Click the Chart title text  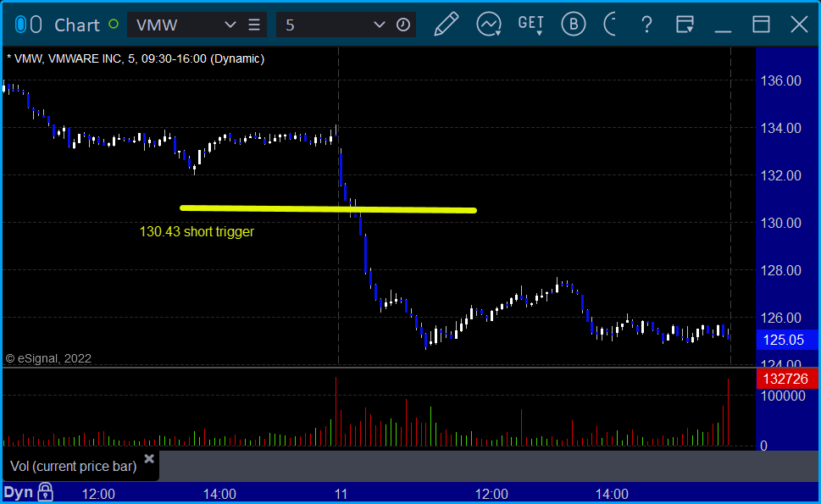click(77, 25)
